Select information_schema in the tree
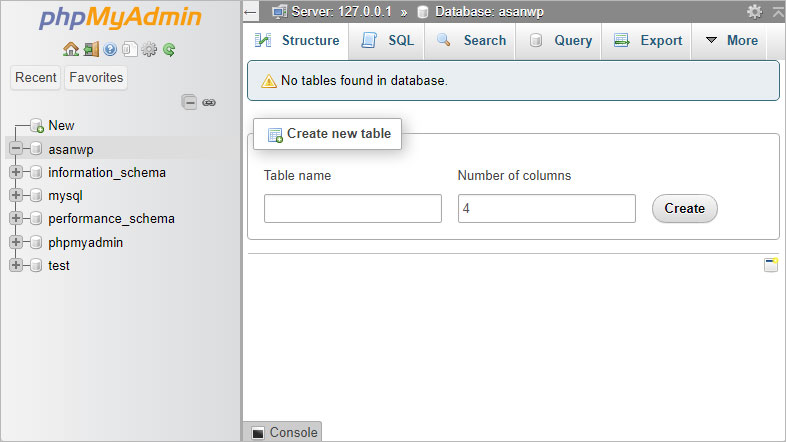The image size is (786, 442). tap(107, 172)
